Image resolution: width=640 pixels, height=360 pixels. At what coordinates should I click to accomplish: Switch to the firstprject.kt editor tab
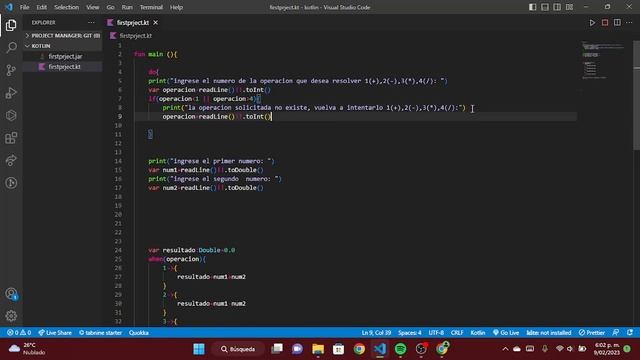(x=133, y=23)
